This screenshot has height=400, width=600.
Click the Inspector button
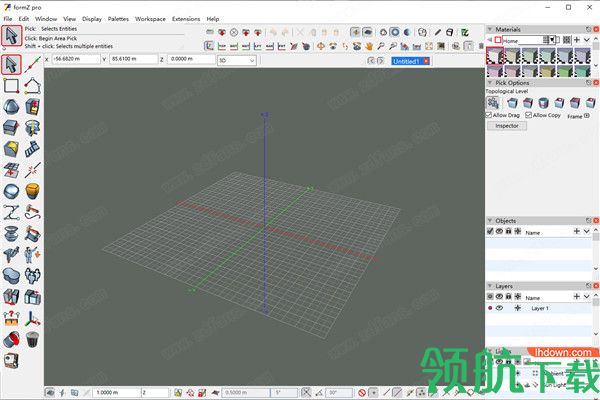[507, 126]
